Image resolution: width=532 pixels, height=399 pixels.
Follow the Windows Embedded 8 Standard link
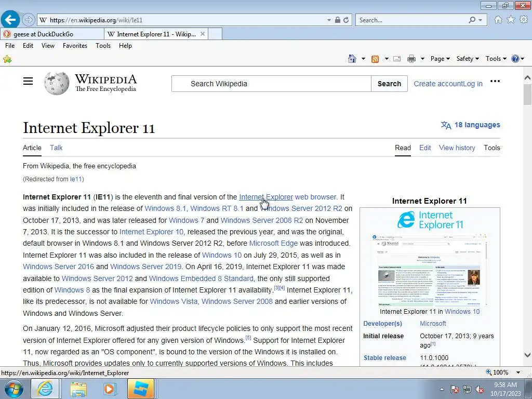[201, 278]
